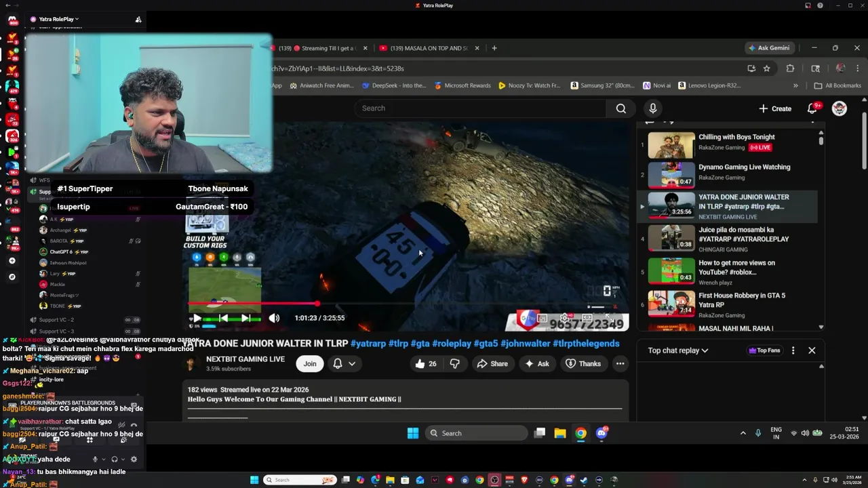
Task: Open YouTube account avatar menu
Action: (x=840, y=108)
